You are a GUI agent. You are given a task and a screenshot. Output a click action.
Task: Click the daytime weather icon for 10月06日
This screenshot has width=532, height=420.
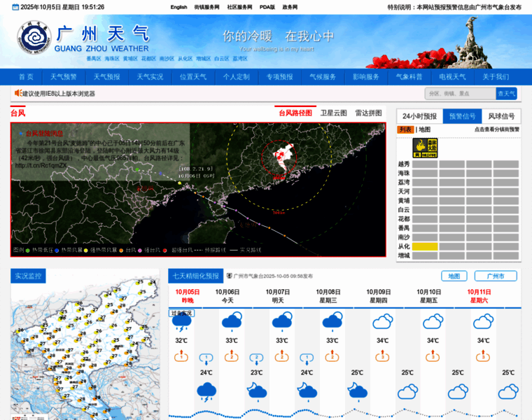click(232, 321)
